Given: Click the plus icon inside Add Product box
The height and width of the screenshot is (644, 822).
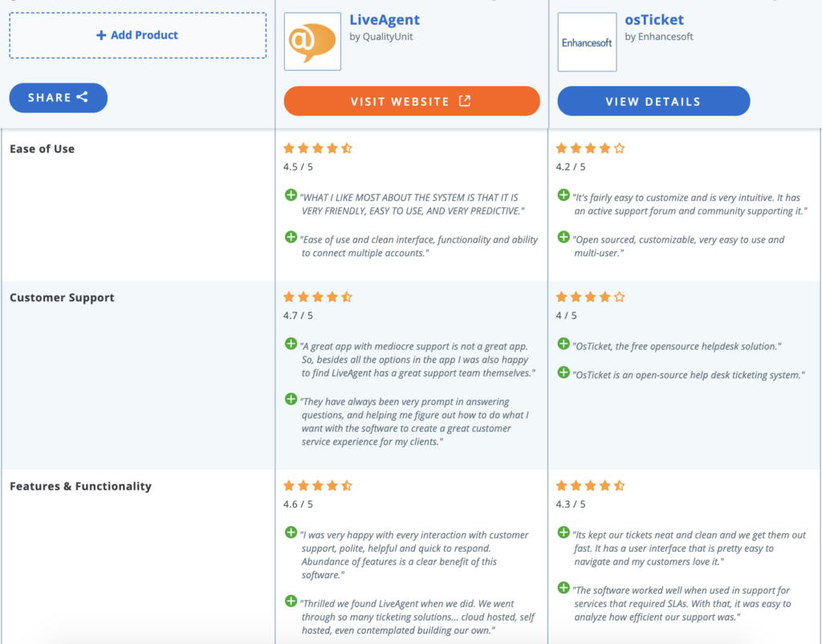Looking at the screenshot, I should pos(102,35).
